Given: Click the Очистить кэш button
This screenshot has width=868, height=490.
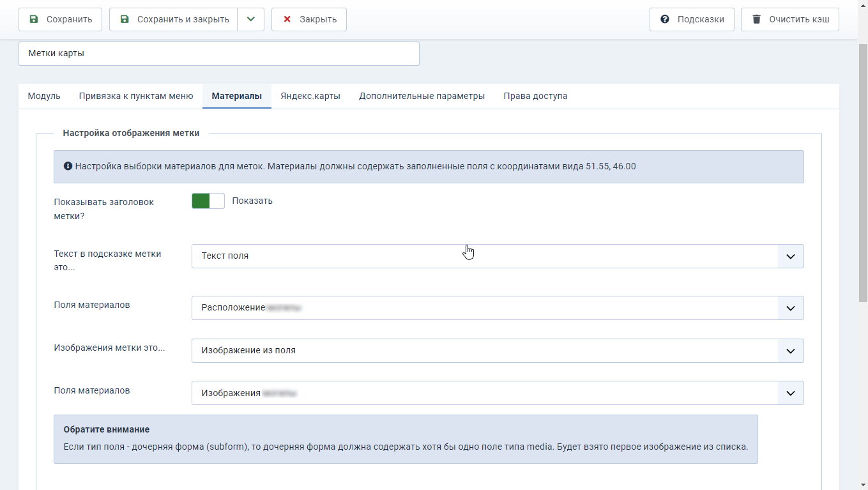Looking at the screenshot, I should tap(790, 19).
